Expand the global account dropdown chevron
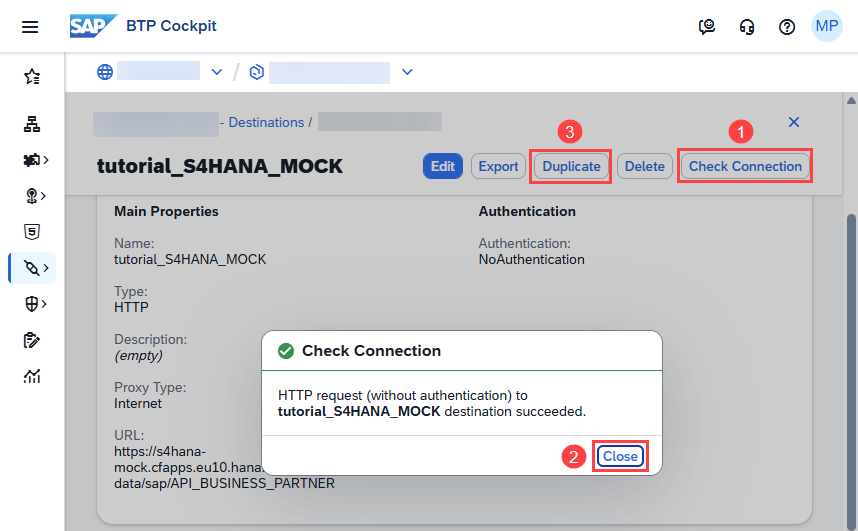Viewport: 858px width, 531px height. click(x=217, y=72)
